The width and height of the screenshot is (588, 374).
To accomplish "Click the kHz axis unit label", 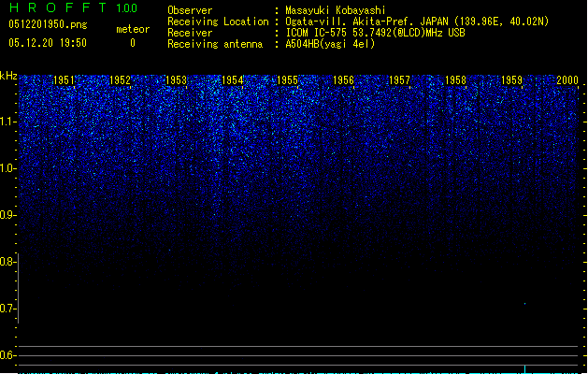I will click(8, 76).
